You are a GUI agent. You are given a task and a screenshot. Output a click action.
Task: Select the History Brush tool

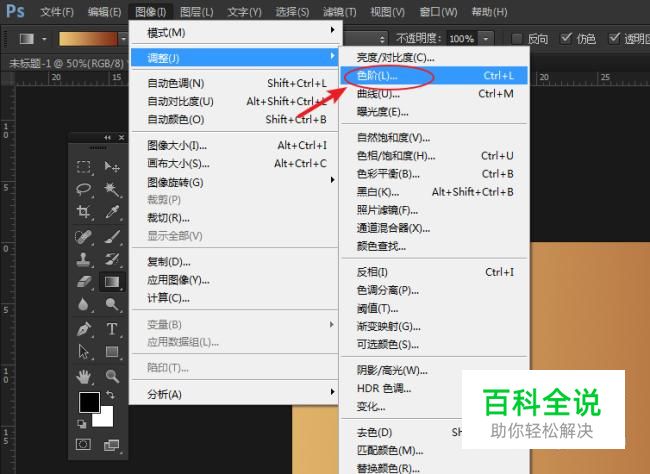(x=112, y=260)
